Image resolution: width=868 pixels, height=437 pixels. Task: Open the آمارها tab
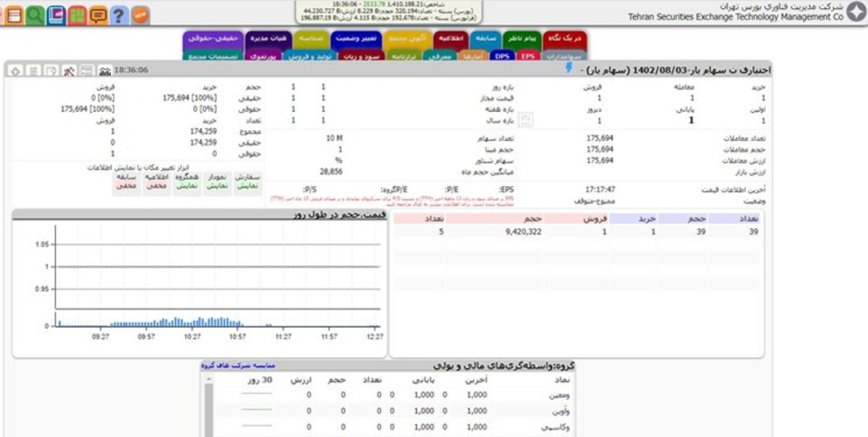click(473, 56)
